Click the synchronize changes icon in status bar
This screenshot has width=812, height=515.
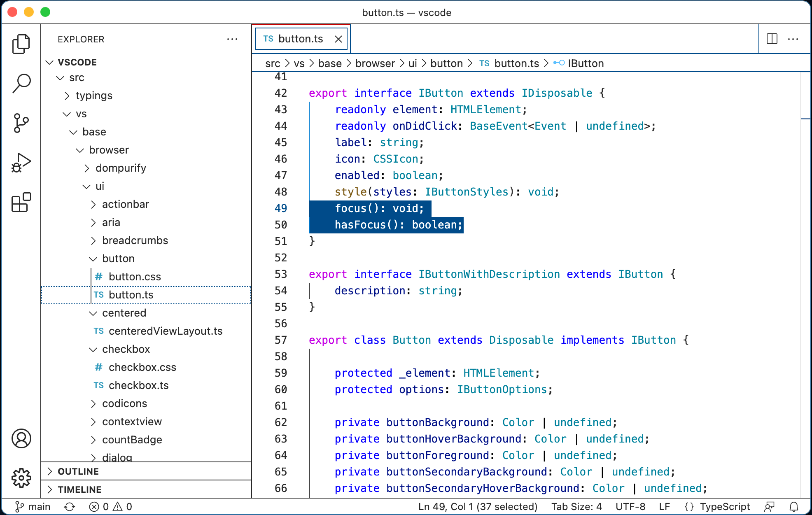pos(69,506)
